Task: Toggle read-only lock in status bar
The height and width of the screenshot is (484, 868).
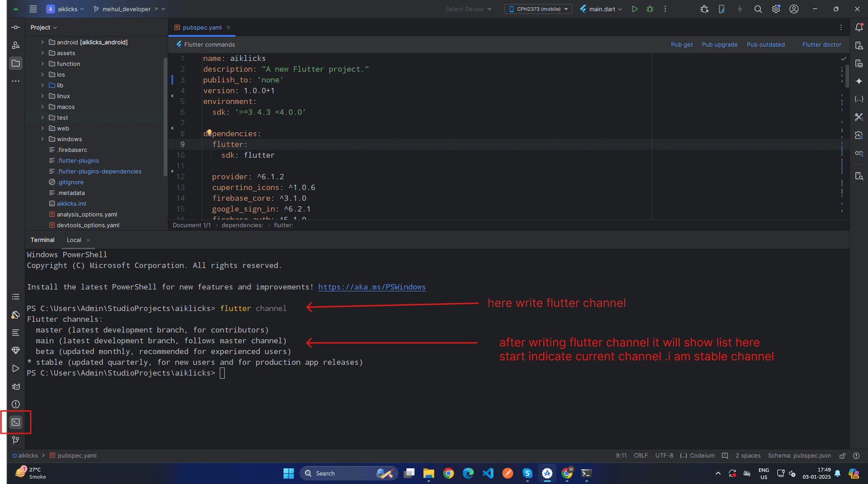Action: 843,456
